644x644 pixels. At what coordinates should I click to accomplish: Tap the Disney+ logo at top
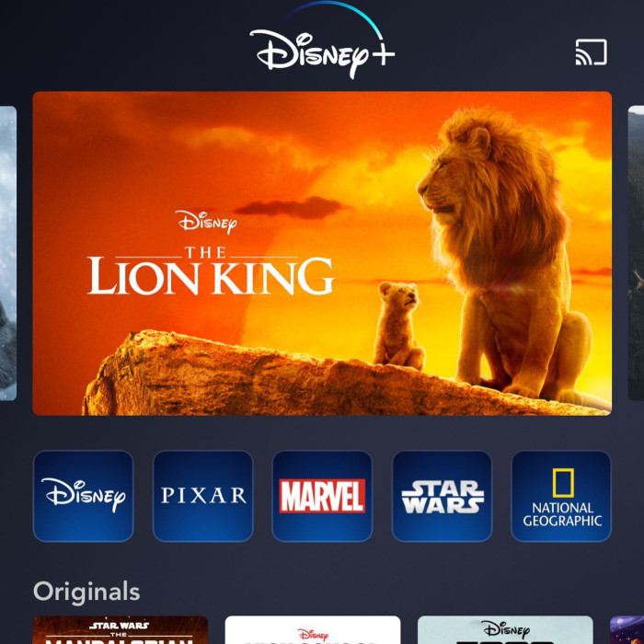click(322, 41)
